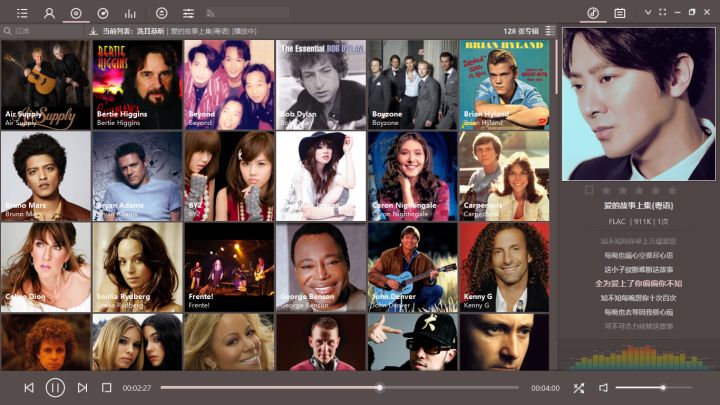Mute audio with speaker icon
The width and height of the screenshot is (720, 405).
603,388
